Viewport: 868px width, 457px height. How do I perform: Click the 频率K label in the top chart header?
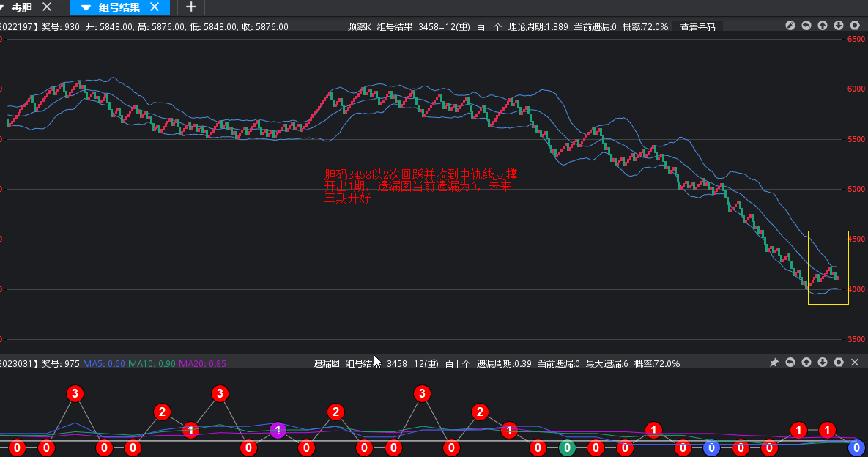(x=359, y=26)
